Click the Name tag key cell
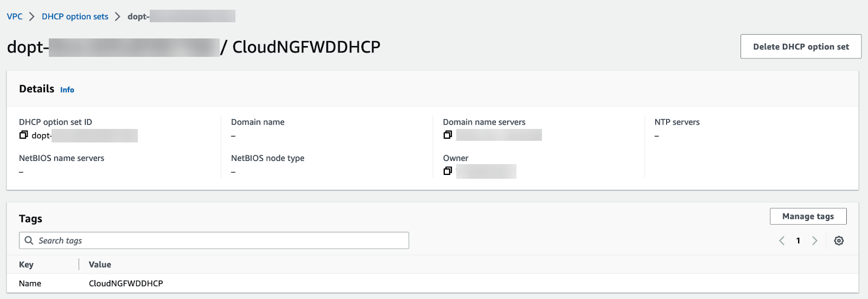The width and height of the screenshot is (868, 299). [x=30, y=283]
